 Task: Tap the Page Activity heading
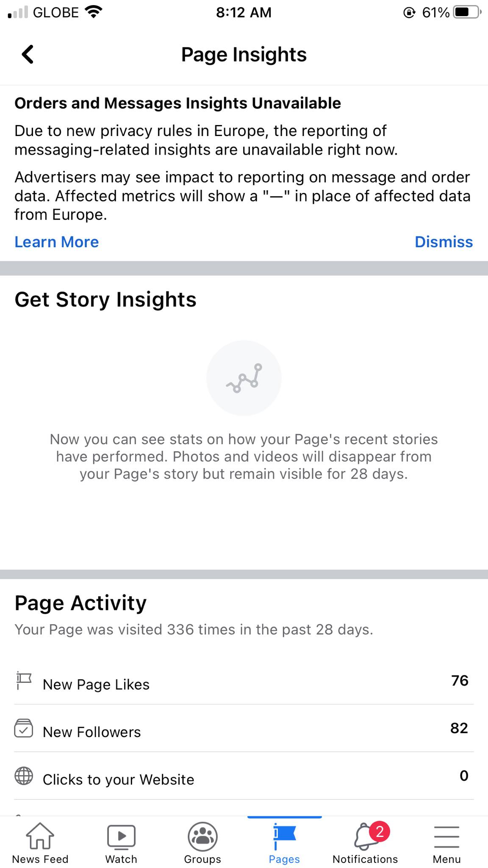pos(80,603)
